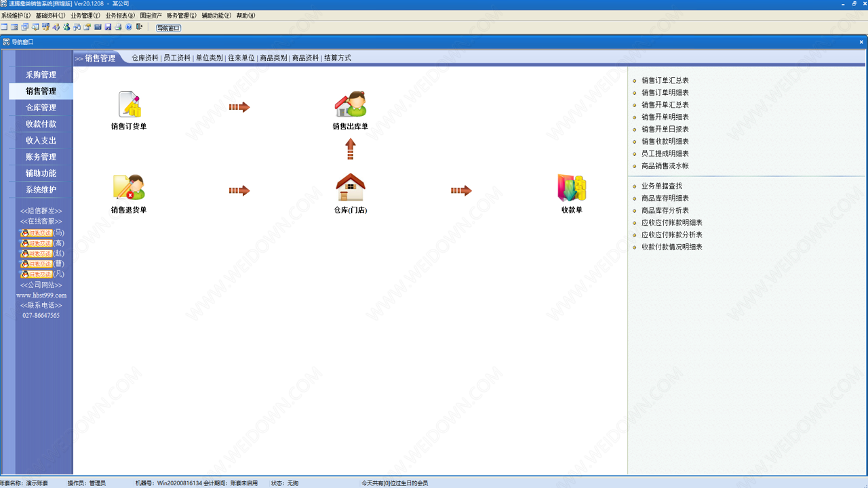Open the 销售订货单 icon
Screen dimensions: 868x488
click(x=129, y=105)
